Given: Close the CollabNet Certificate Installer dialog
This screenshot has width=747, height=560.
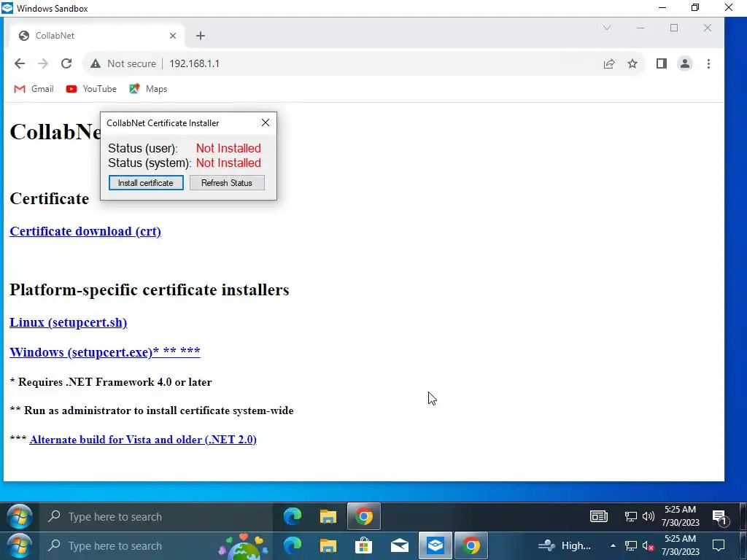Looking at the screenshot, I should tap(266, 122).
